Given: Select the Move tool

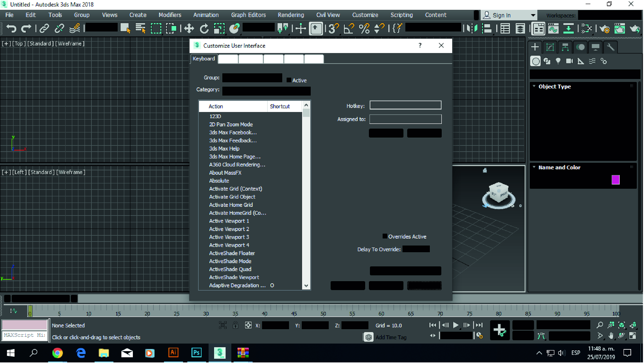Looking at the screenshot, I should (189, 28).
